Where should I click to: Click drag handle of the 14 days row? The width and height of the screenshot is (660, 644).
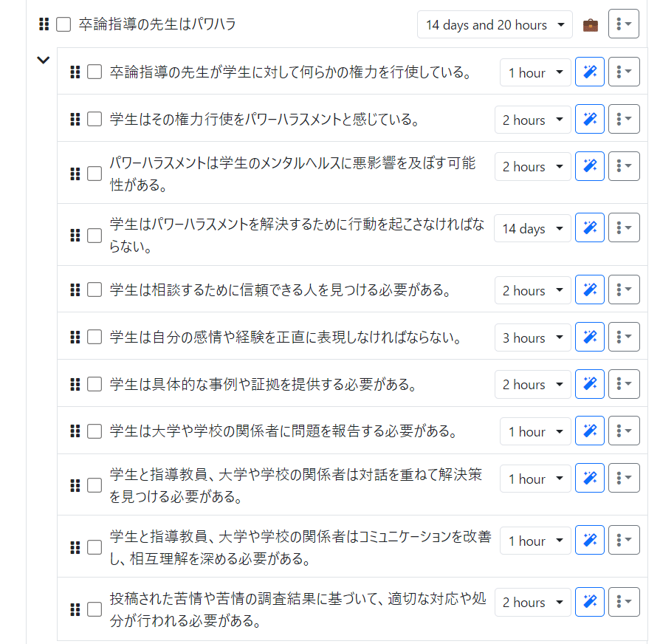tap(75, 236)
